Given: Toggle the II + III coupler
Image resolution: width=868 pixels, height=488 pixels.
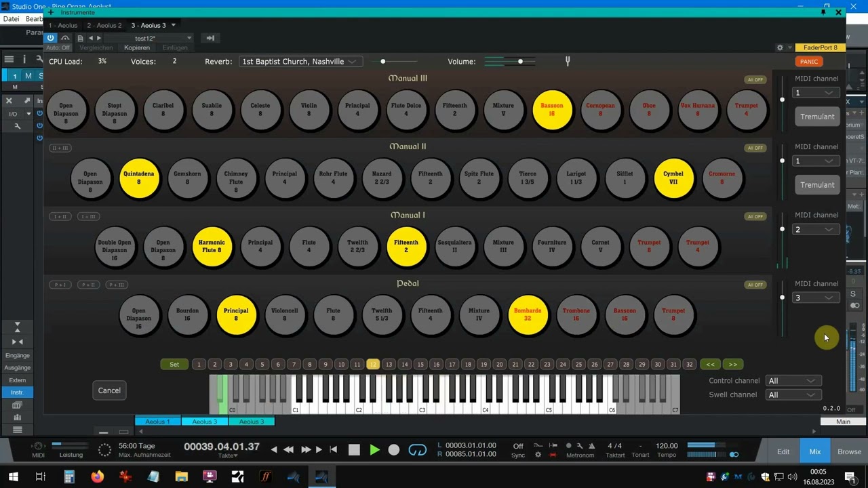Looking at the screenshot, I should point(60,148).
